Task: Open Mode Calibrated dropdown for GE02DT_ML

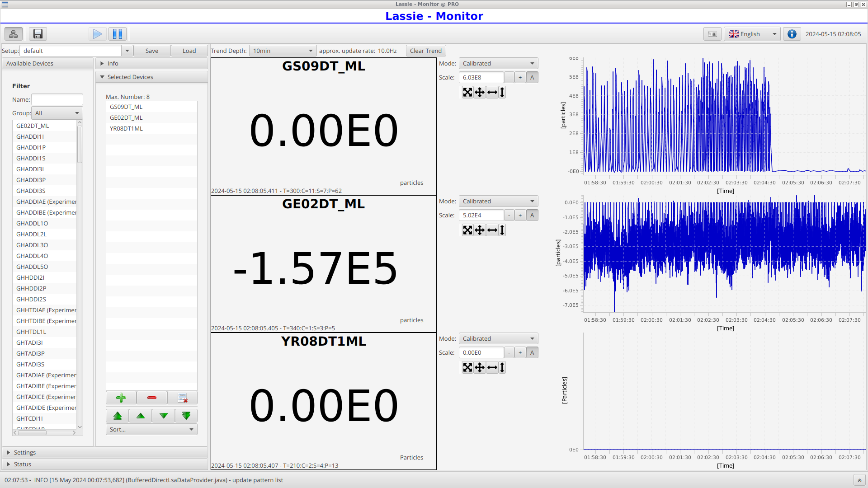Action: [x=498, y=202]
